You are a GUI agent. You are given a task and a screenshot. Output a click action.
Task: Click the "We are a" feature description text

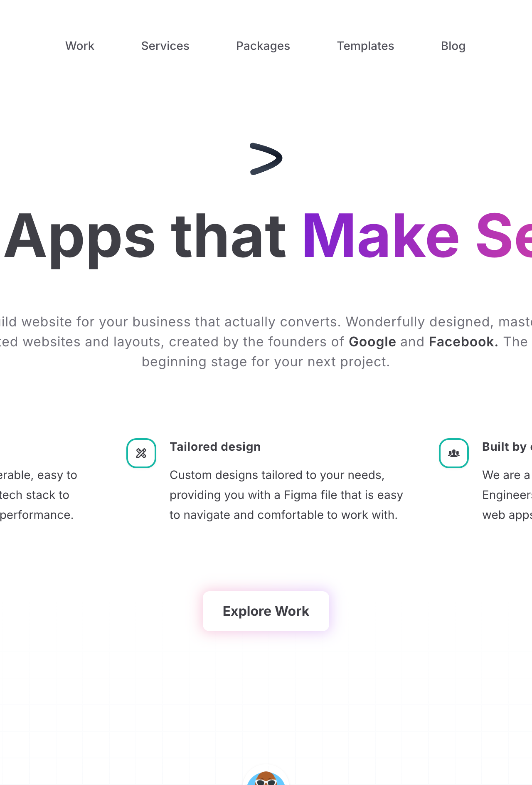point(507,475)
